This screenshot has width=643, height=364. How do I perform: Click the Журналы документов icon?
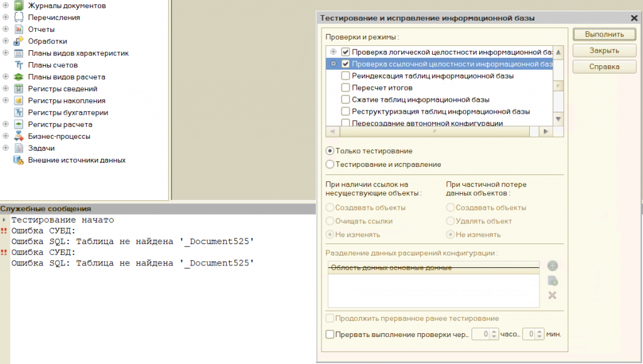click(x=18, y=6)
